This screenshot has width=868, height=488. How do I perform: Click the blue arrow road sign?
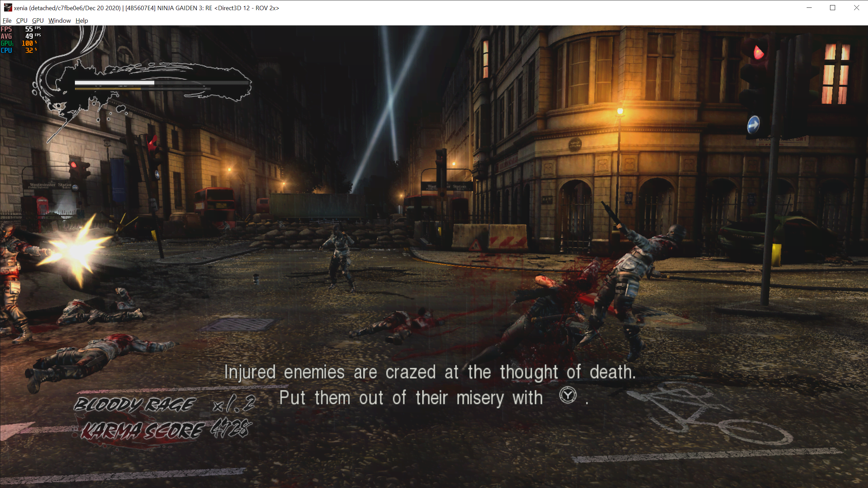tap(753, 125)
